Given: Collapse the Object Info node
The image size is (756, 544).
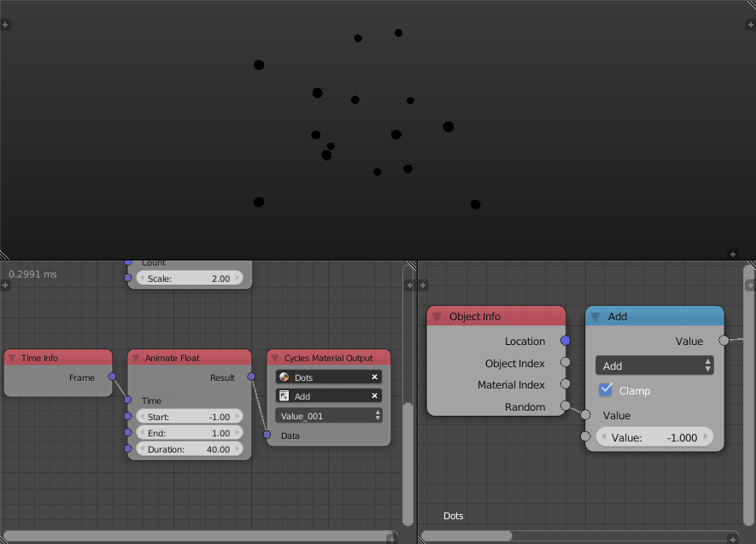Looking at the screenshot, I should coord(436,316).
